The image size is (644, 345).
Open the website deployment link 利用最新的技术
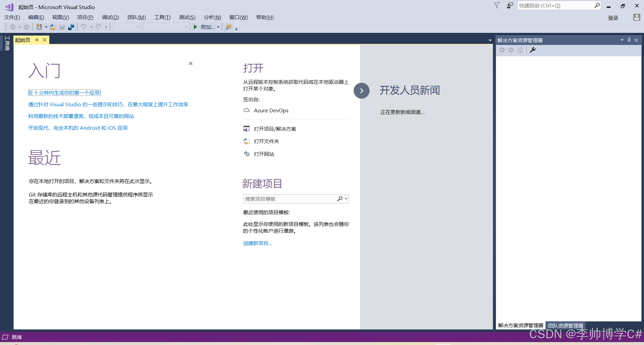pyautogui.click(x=81, y=116)
